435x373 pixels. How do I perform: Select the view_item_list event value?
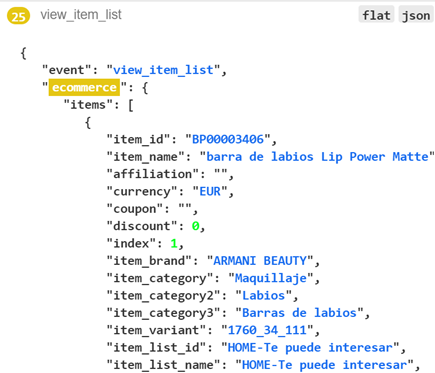click(x=163, y=70)
